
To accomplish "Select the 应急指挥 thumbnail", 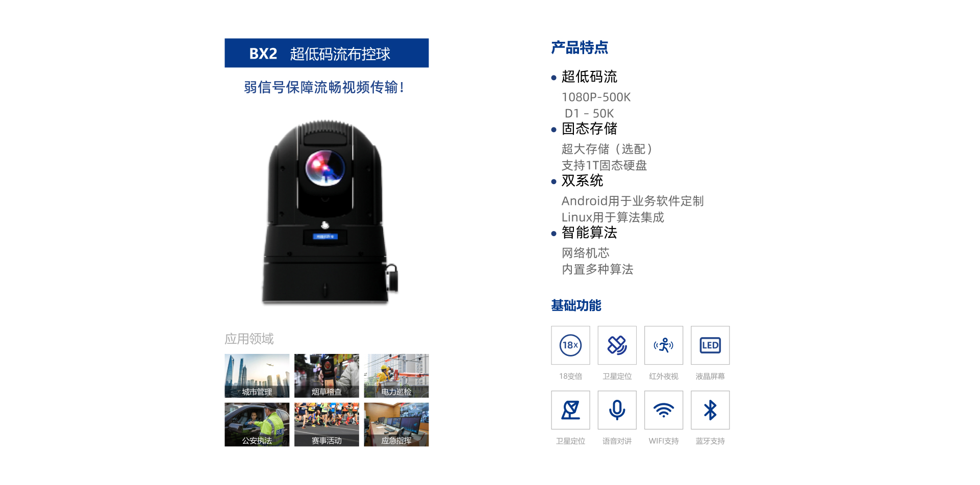I will [396, 425].
